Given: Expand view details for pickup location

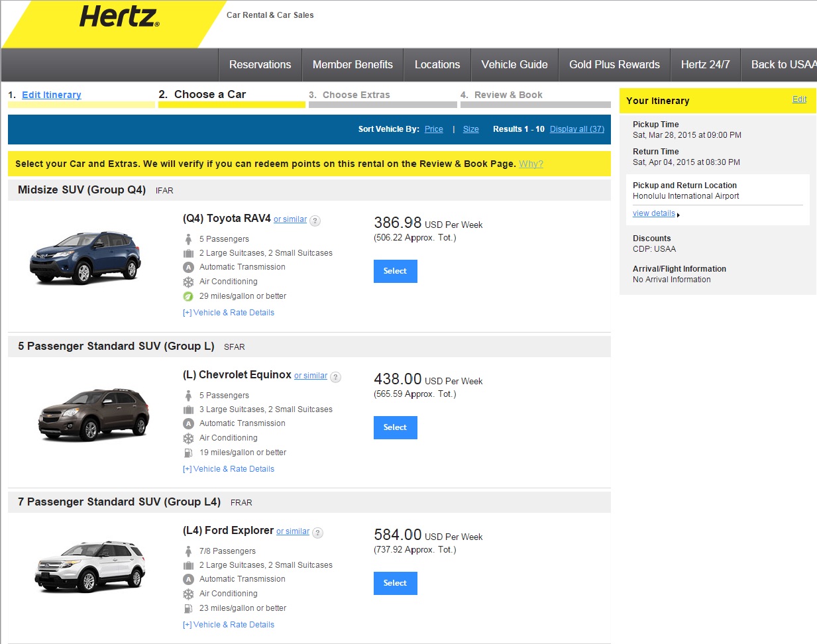Looking at the screenshot, I should [x=654, y=213].
